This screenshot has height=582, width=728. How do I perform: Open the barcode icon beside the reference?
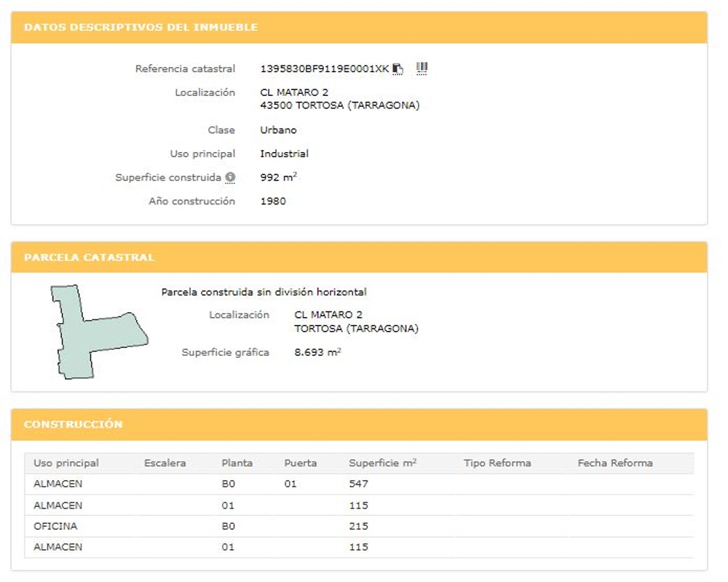click(x=422, y=68)
